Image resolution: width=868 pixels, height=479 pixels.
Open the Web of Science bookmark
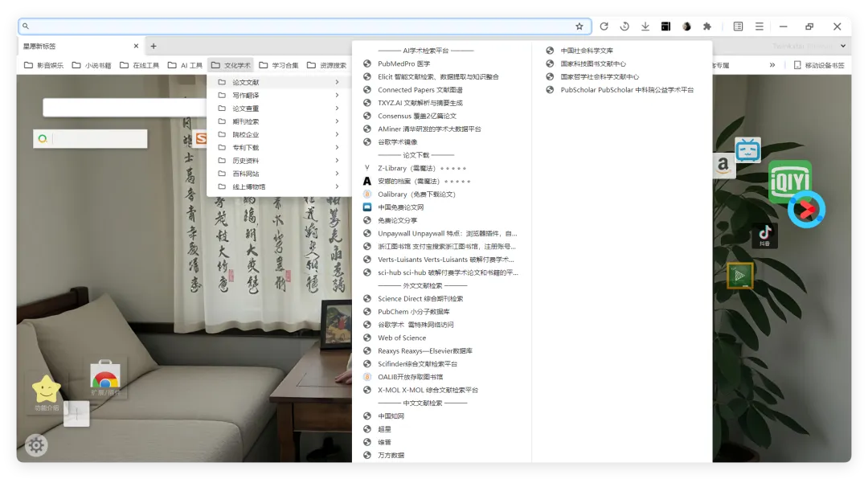pos(441,338)
